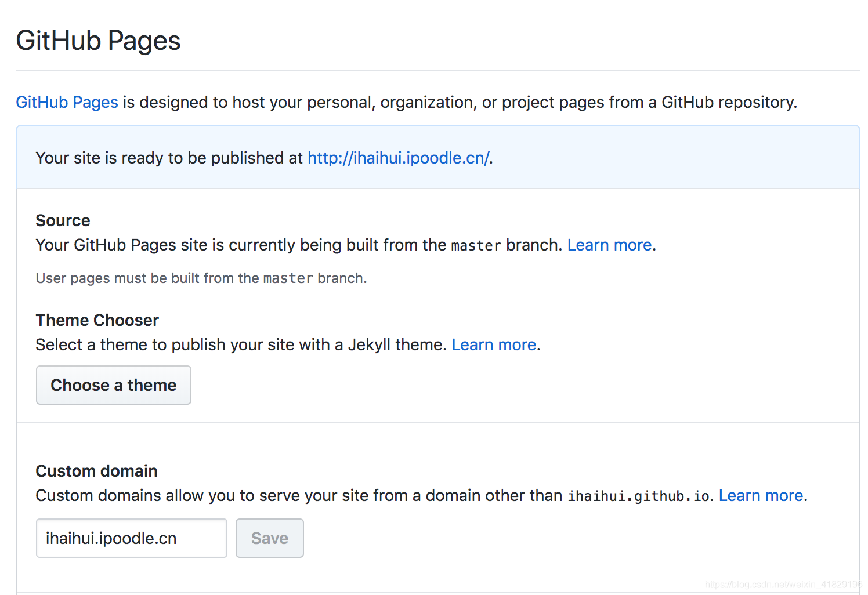This screenshot has height=595, width=868.
Task: Click the 'User pages must be built' note
Action: (x=201, y=278)
